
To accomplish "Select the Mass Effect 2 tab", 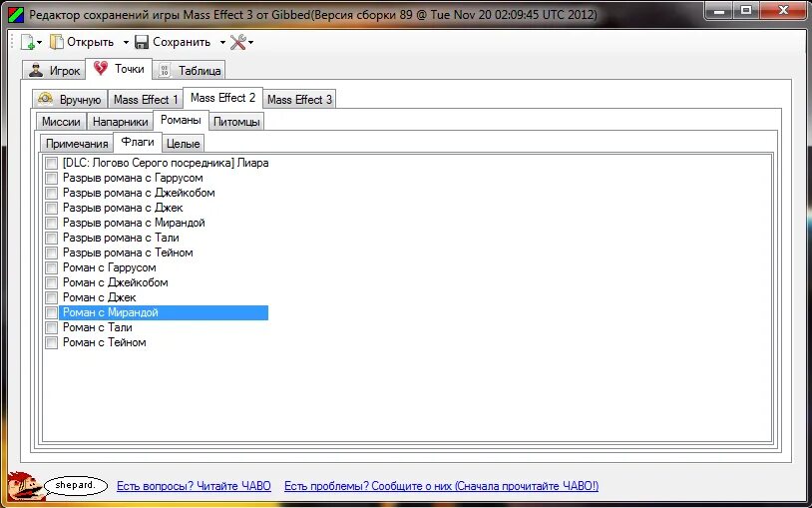I will coord(223,98).
